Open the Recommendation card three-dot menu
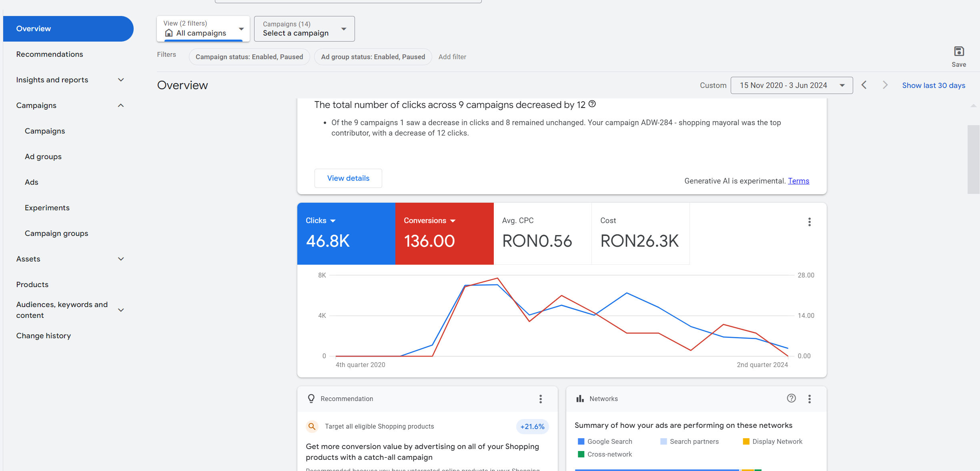 point(540,399)
